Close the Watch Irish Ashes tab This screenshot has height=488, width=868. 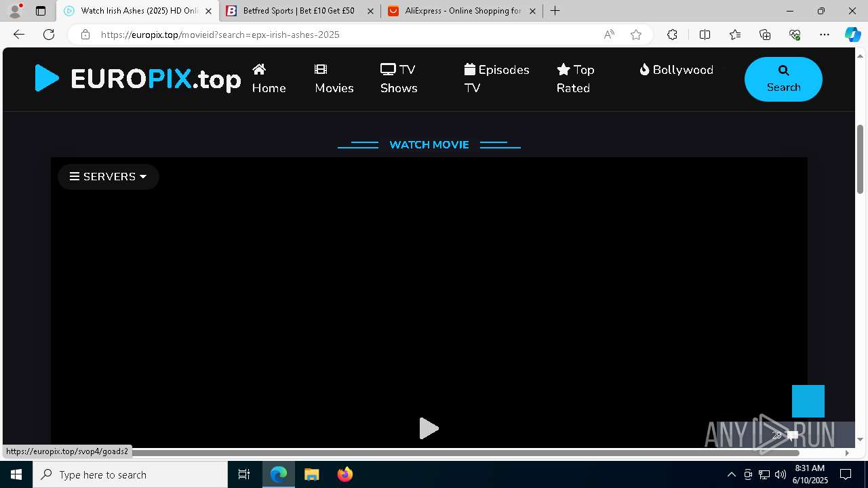click(x=208, y=11)
